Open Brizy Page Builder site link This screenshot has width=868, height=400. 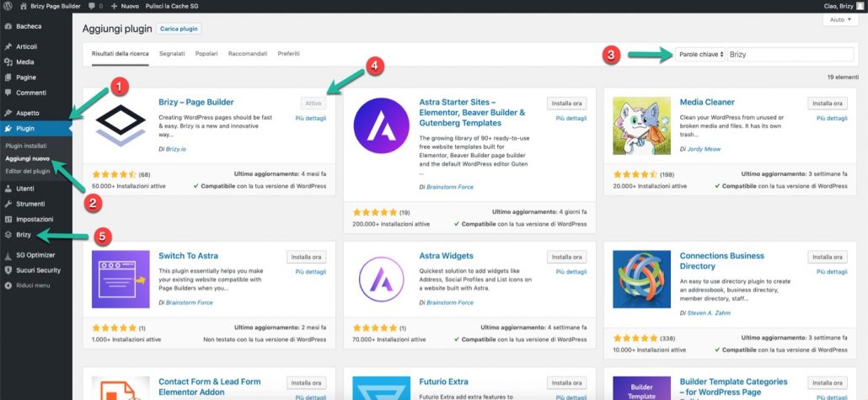(51, 6)
